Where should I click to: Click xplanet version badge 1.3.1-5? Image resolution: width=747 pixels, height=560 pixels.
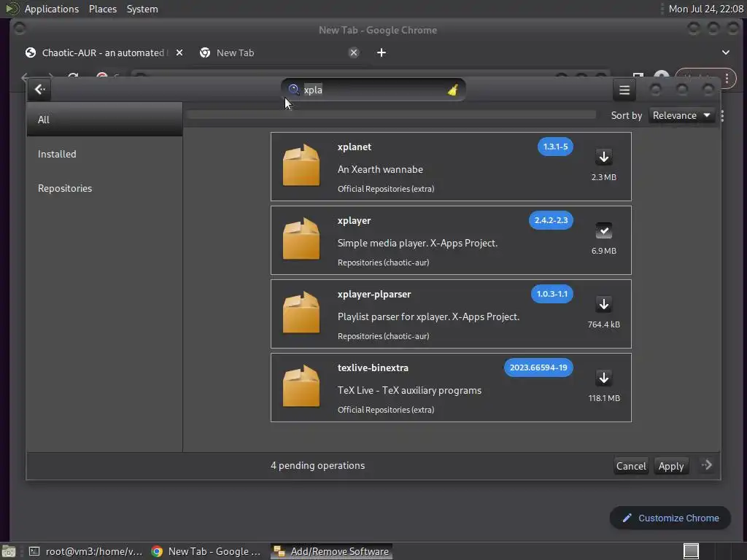555,147
